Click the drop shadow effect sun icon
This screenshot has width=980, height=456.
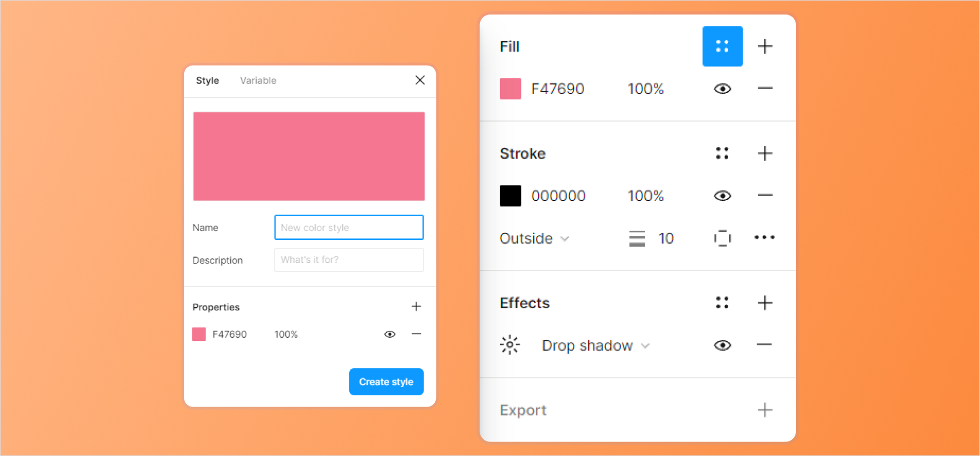click(509, 345)
